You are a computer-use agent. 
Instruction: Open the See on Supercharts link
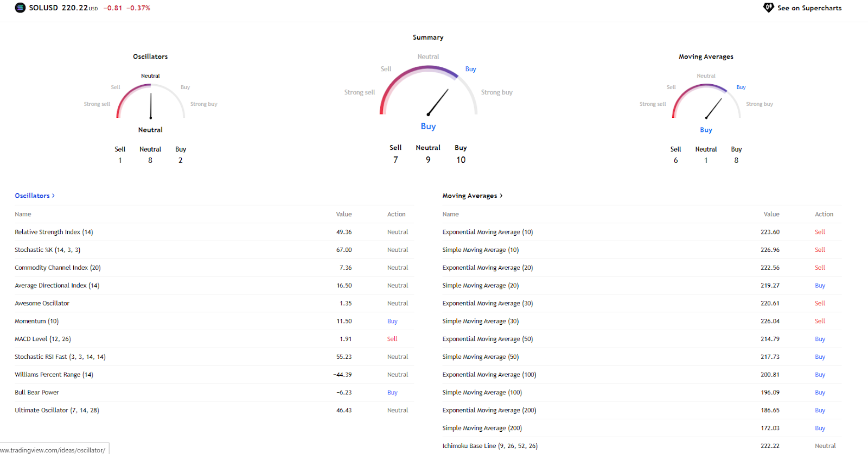point(809,8)
